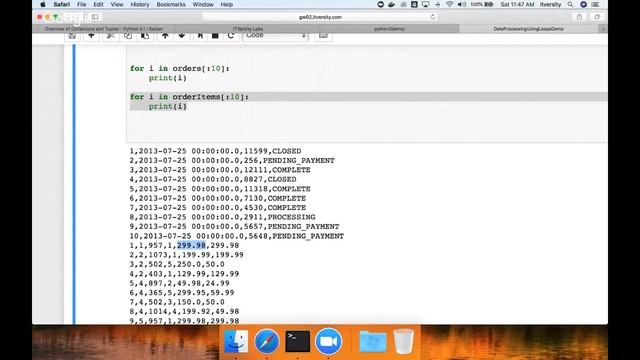640x360 pixels.
Task: Click the code line 'for i in orders[:10]:'
Action: coord(180,69)
